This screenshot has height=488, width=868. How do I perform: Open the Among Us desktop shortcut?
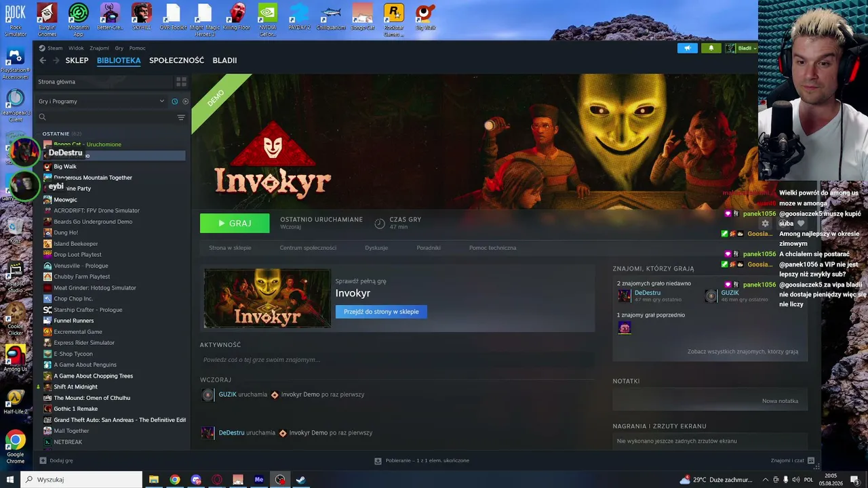point(16,359)
